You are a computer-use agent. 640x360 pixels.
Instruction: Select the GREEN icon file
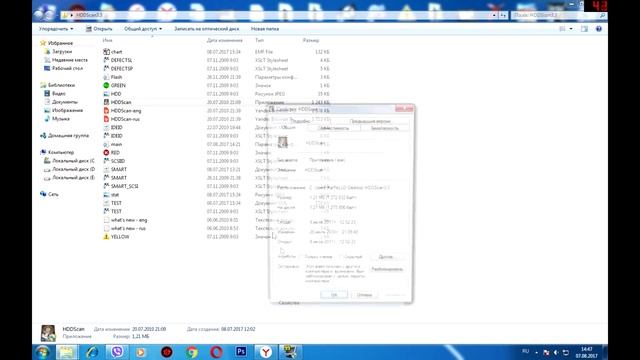click(x=106, y=85)
